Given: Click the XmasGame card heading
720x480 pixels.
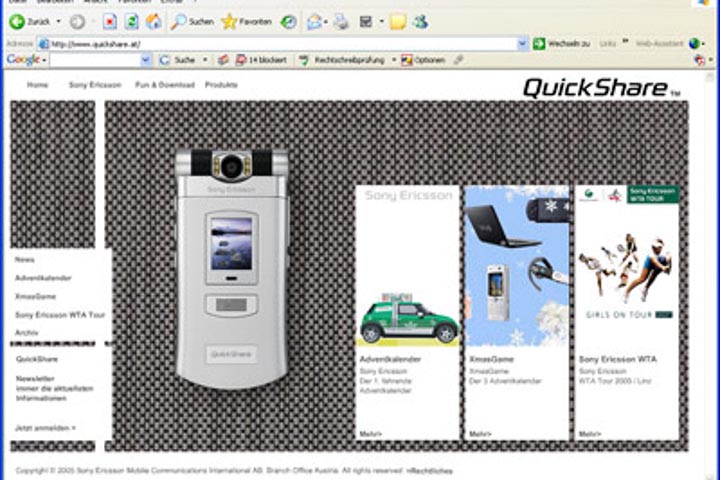Looking at the screenshot, I should tap(491, 359).
